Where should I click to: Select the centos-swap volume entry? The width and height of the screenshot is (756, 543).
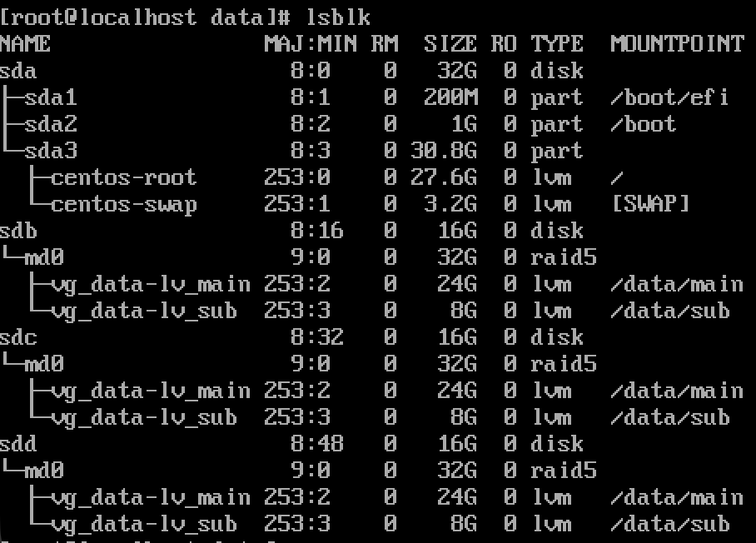(x=123, y=204)
